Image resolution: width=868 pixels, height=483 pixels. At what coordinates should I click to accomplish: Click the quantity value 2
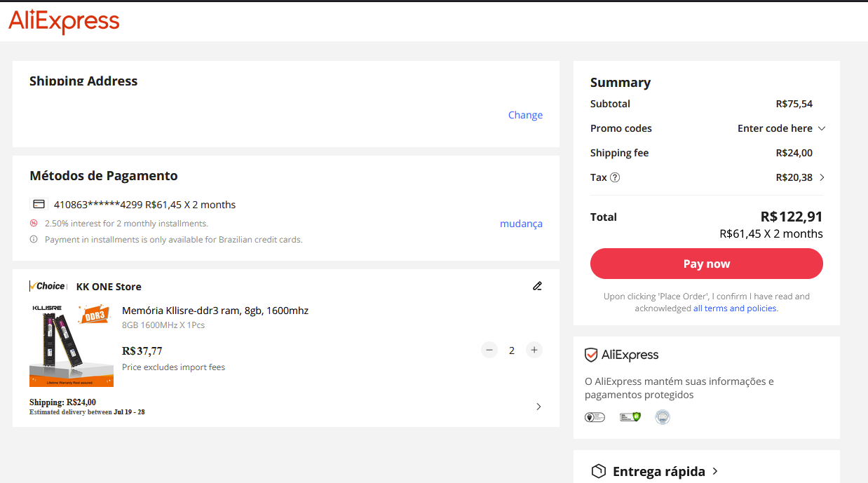tap(512, 350)
